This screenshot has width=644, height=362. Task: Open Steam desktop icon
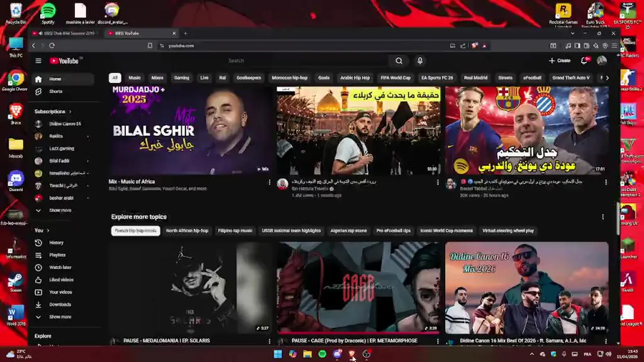[16, 283]
